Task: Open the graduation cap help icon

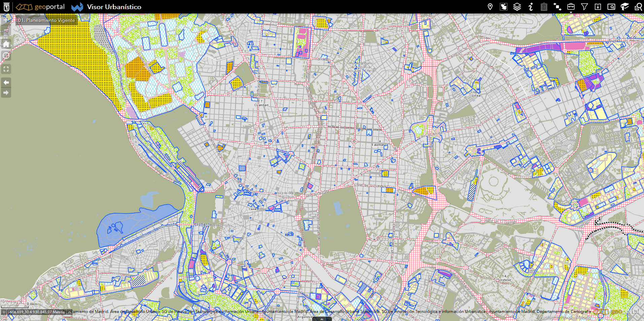Action: [625, 7]
